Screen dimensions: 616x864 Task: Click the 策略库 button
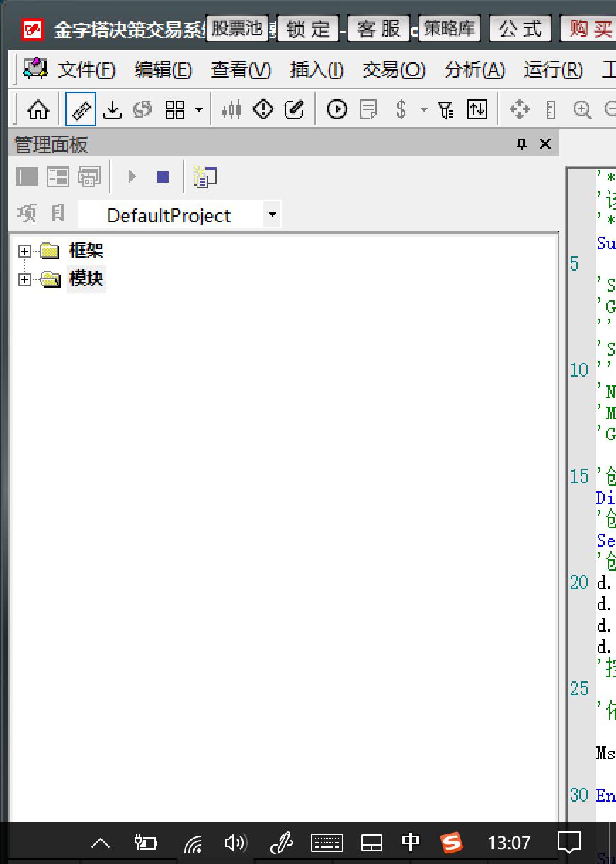pos(450,29)
